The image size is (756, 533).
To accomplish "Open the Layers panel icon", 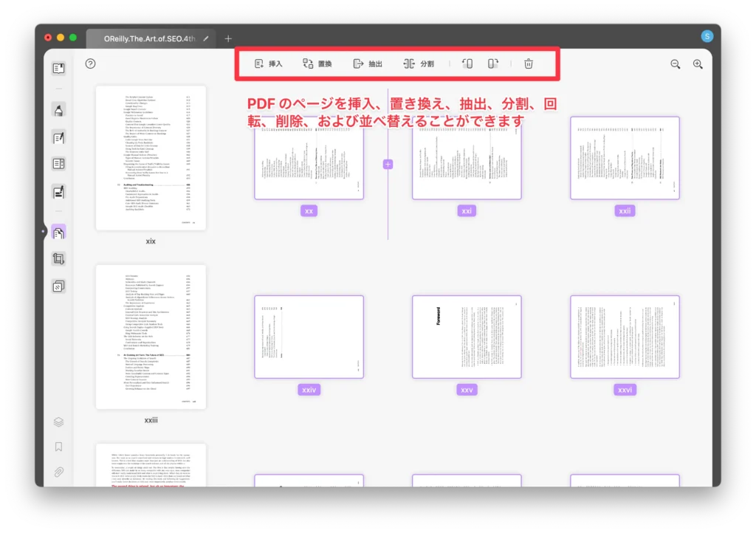I will (x=58, y=422).
